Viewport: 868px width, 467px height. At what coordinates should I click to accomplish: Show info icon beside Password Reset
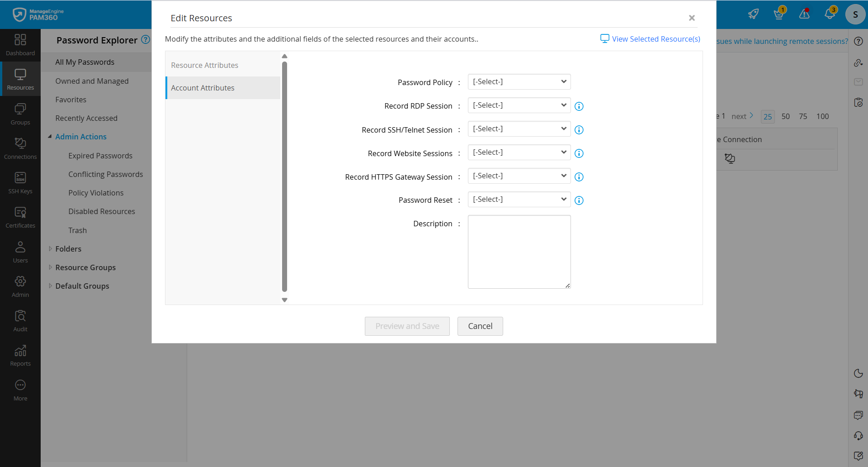coord(579,200)
